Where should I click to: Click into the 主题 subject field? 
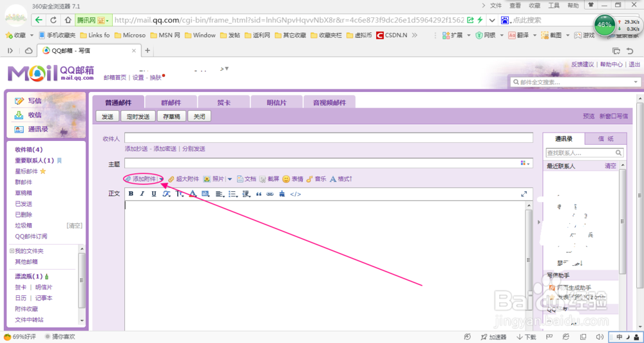tap(321, 163)
